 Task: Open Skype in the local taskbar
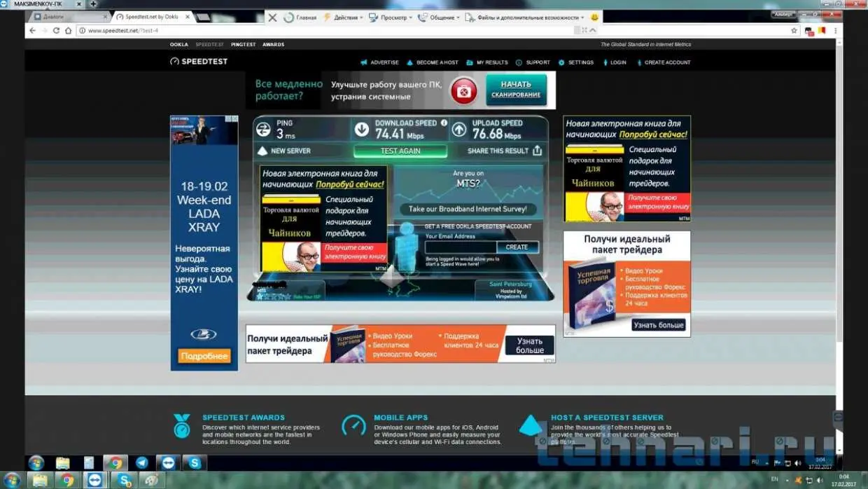(x=125, y=480)
